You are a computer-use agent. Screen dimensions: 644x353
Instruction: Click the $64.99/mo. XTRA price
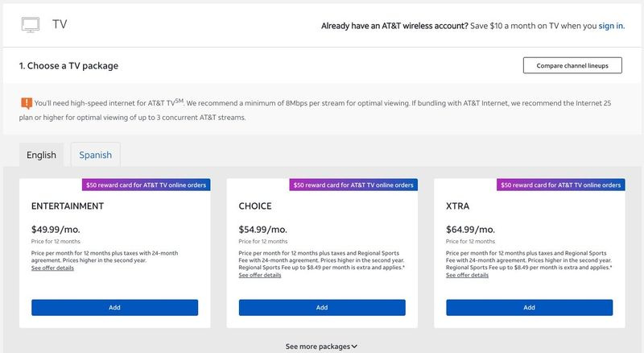click(x=470, y=229)
